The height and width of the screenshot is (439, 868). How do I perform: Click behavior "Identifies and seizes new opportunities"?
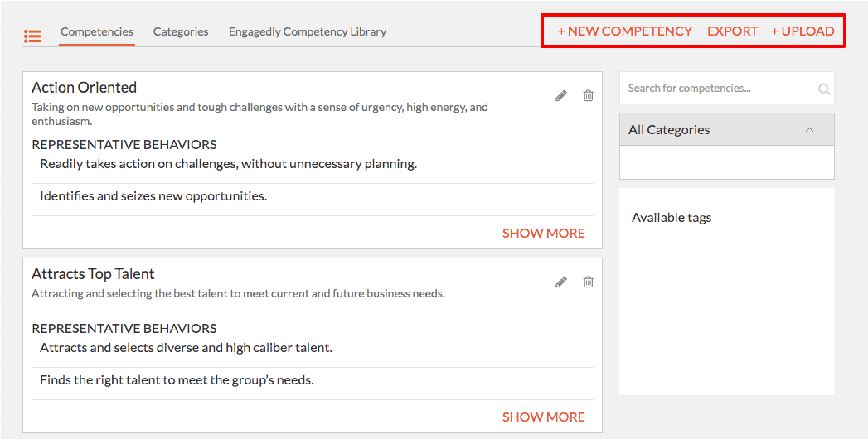tap(153, 196)
